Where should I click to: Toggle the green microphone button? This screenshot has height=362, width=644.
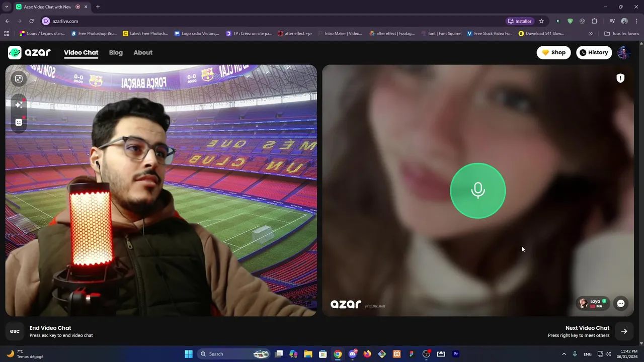coord(477,191)
